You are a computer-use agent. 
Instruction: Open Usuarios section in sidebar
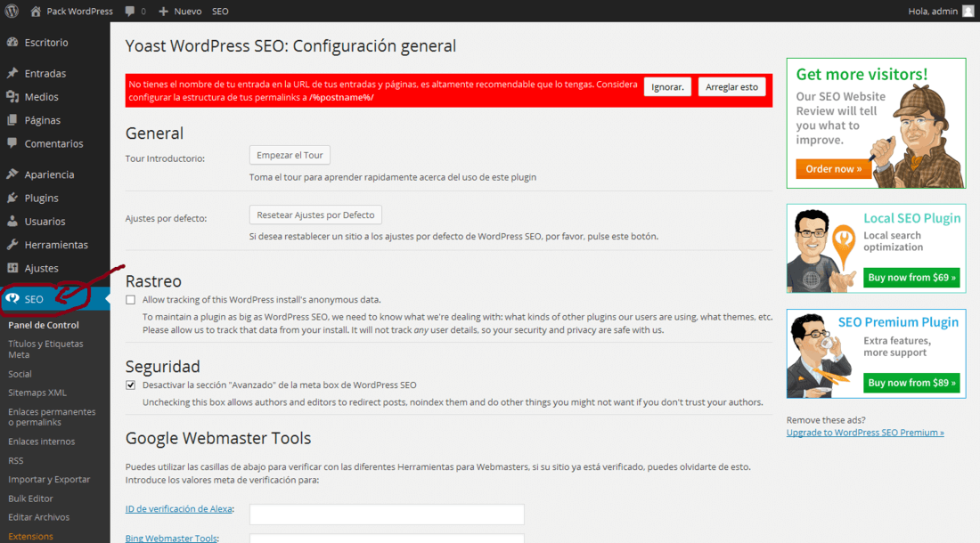click(x=45, y=222)
